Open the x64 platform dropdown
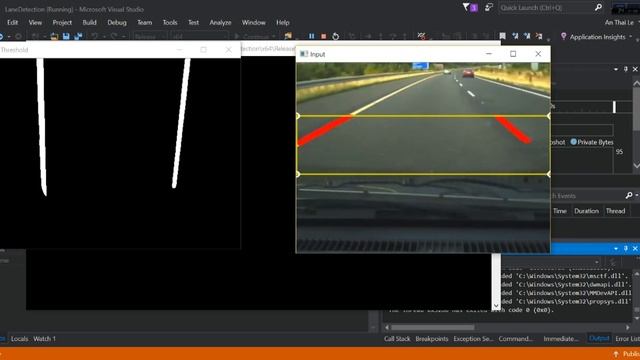 (198, 37)
